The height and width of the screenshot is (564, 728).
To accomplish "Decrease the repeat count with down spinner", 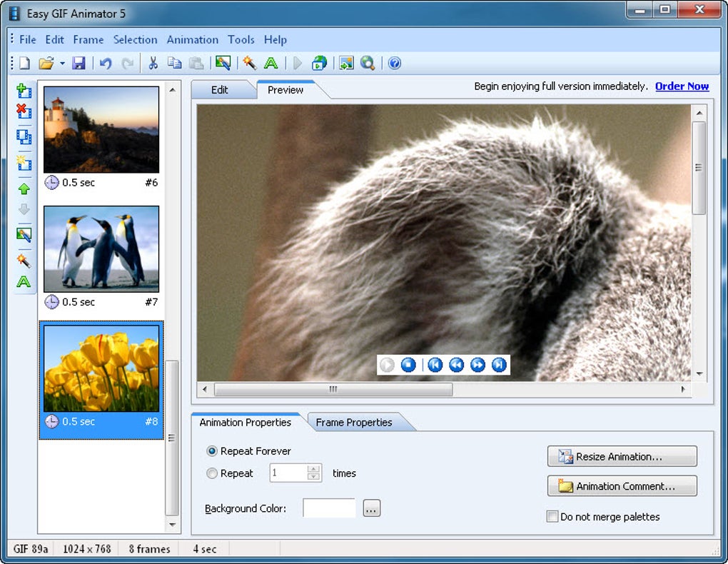I will pyautogui.click(x=314, y=477).
